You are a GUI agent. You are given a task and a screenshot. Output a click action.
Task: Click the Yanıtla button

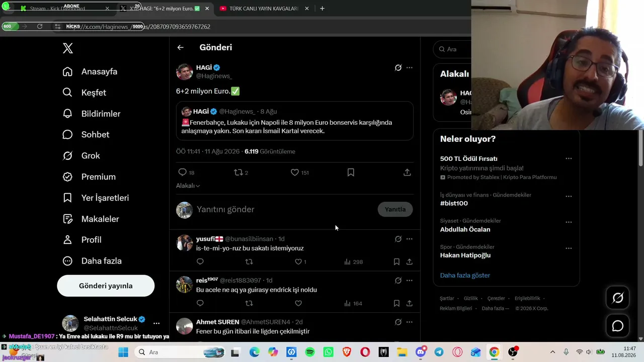coord(395,209)
